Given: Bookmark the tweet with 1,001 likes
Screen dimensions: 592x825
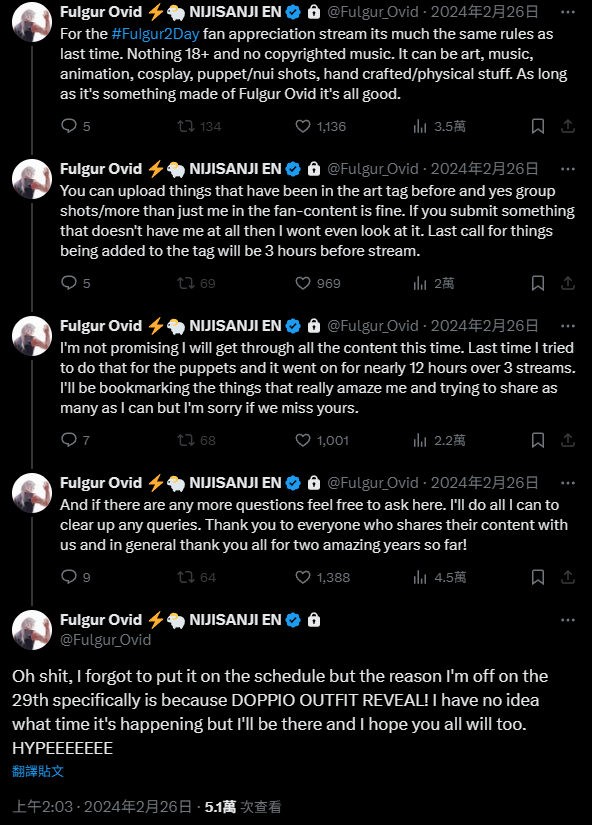Looking at the screenshot, I should coord(537,440).
